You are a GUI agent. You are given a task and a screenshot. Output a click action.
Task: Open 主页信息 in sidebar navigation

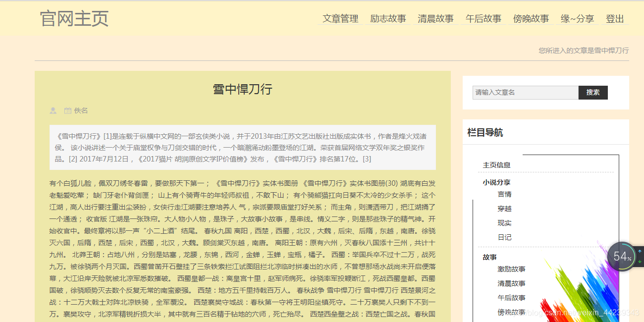[x=496, y=165]
